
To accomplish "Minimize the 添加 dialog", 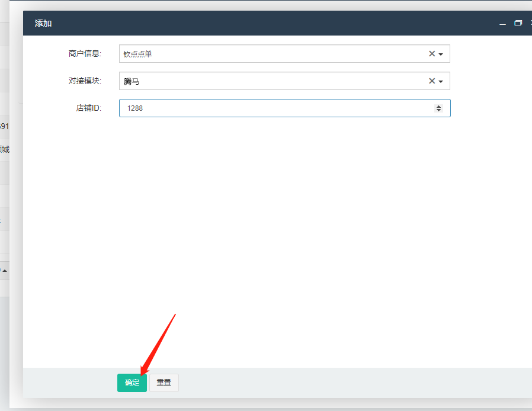I will [502, 23].
